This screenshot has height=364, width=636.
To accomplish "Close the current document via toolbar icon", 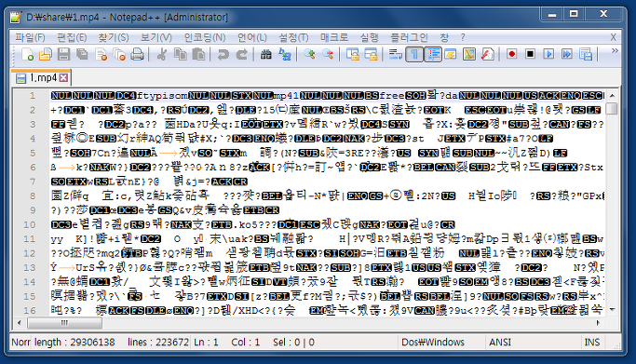I will point(101,54).
